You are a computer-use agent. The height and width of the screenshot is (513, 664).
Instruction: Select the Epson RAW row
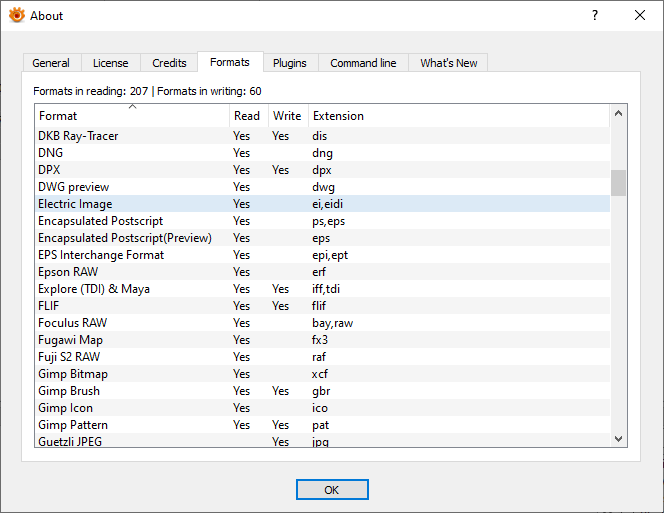pos(323,272)
